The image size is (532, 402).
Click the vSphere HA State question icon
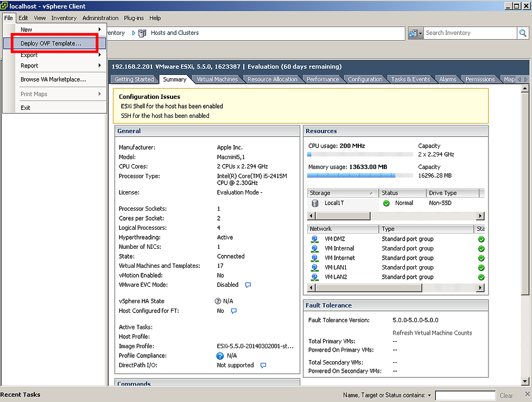pos(218,301)
